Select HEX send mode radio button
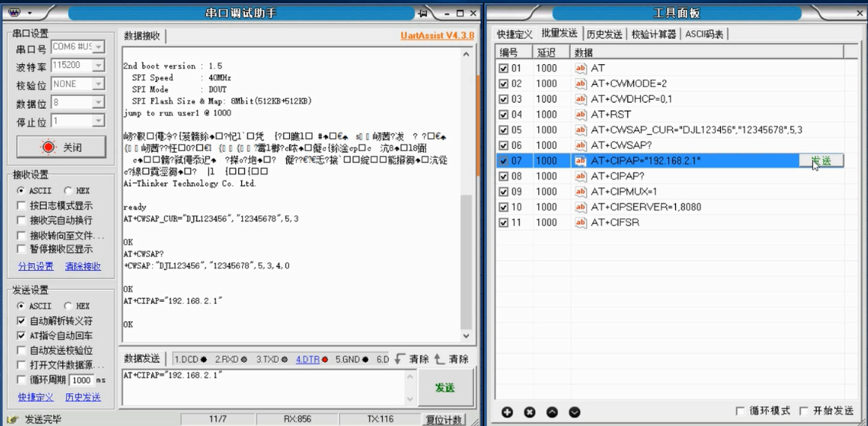This screenshot has height=426, width=868. click(x=68, y=306)
